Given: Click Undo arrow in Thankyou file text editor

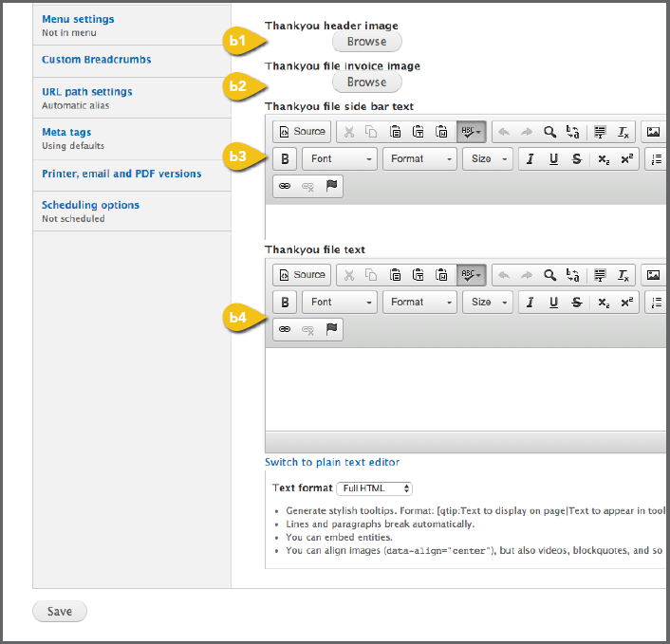Looking at the screenshot, I should click(x=504, y=275).
